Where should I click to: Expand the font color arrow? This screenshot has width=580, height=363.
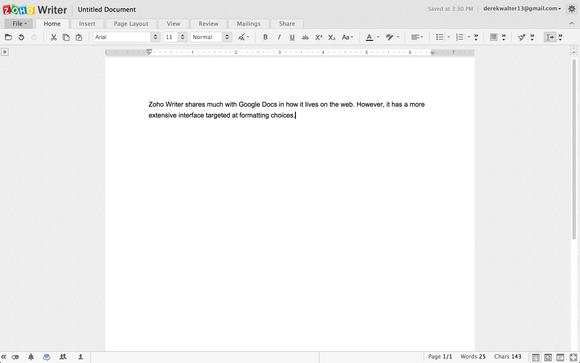tap(378, 37)
